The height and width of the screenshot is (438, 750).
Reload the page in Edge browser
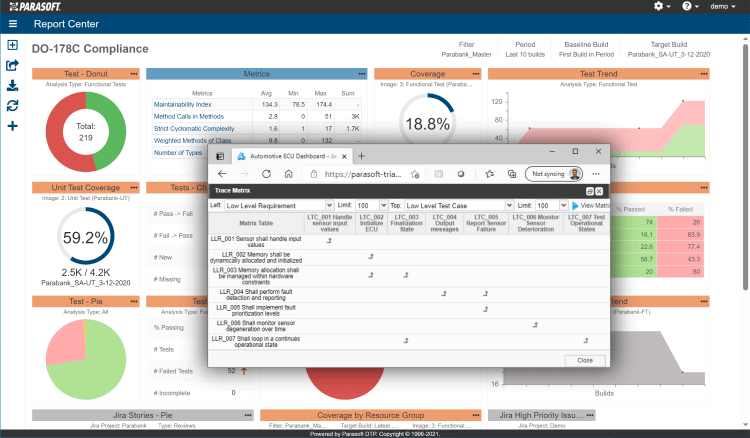265,173
